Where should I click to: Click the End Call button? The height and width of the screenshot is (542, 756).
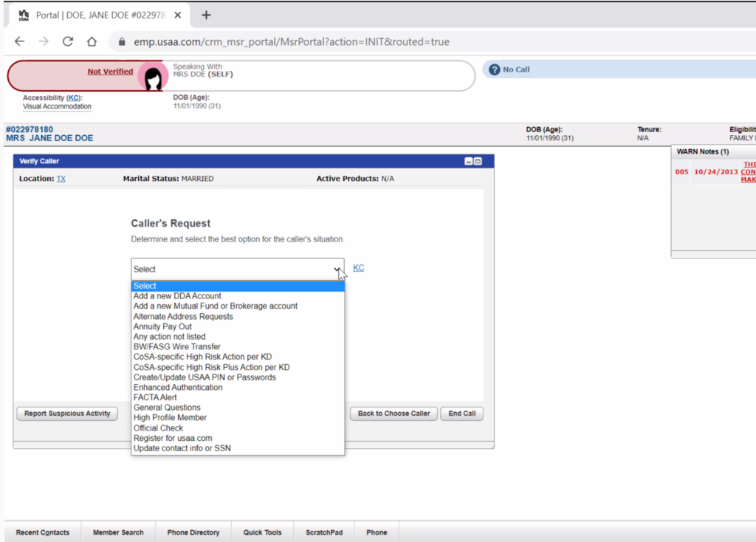[462, 414]
